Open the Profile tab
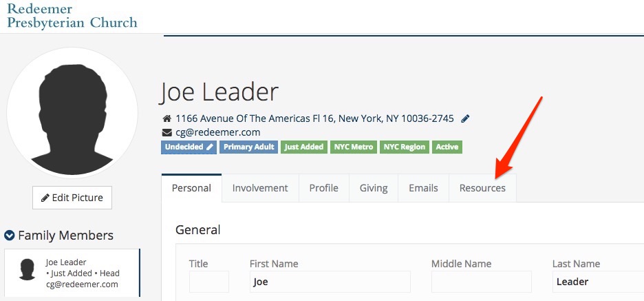The height and width of the screenshot is (301, 644). pos(323,188)
